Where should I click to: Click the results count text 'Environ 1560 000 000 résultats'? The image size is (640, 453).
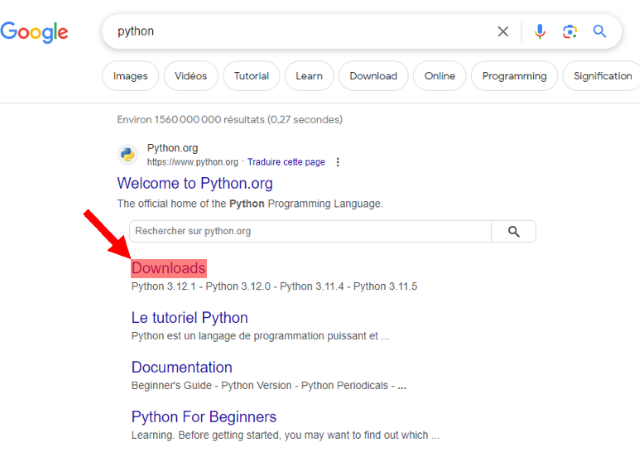point(191,120)
